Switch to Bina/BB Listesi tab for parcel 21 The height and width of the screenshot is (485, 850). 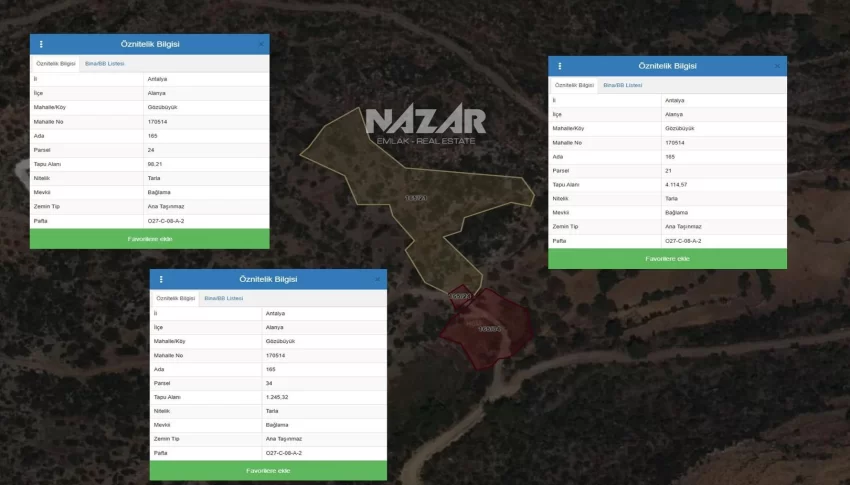[622, 85]
